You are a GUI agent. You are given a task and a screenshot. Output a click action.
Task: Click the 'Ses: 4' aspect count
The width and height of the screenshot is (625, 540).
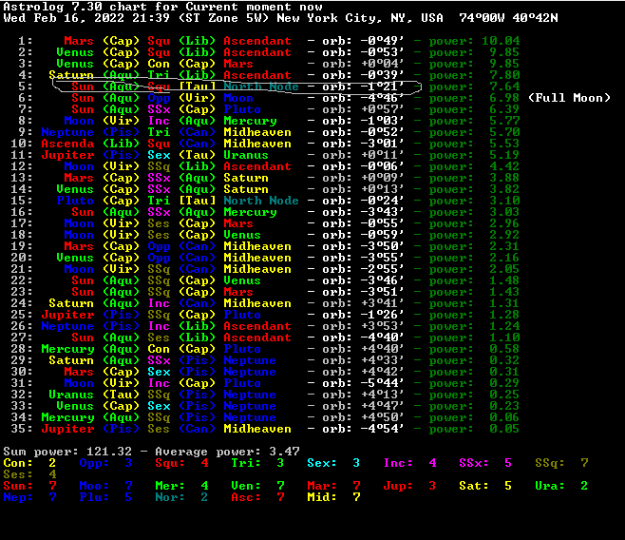[29, 475]
